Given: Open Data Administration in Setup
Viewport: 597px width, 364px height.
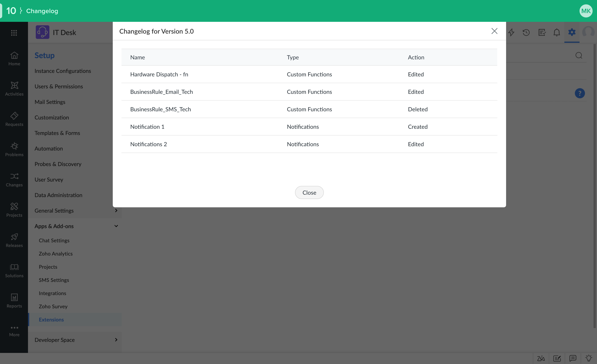Looking at the screenshot, I should 58,195.
